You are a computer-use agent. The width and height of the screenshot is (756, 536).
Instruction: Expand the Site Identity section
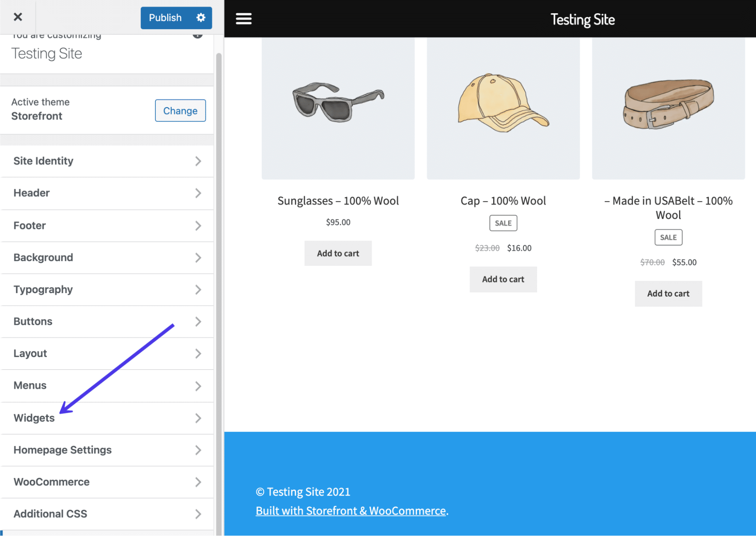point(107,161)
